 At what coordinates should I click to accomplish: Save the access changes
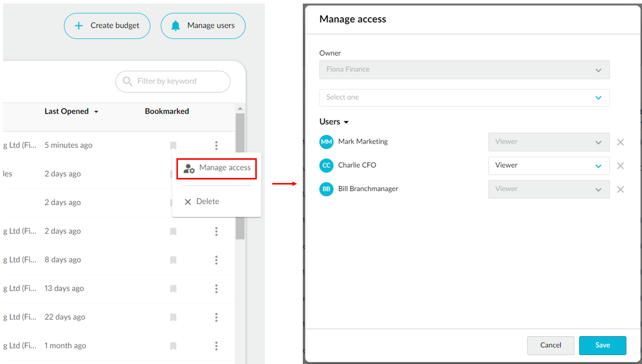pyautogui.click(x=602, y=345)
